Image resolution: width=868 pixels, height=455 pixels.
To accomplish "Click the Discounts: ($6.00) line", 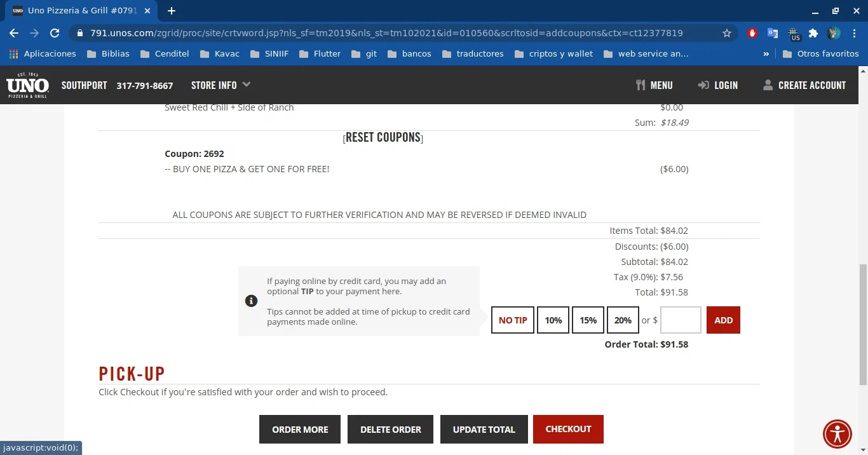I will 651,247.
